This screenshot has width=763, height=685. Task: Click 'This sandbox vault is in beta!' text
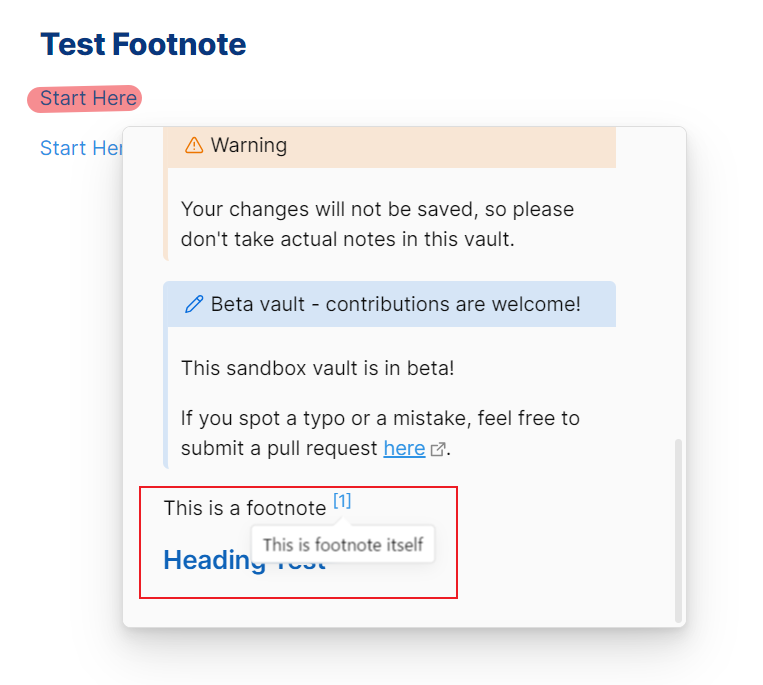click(317, 368)
